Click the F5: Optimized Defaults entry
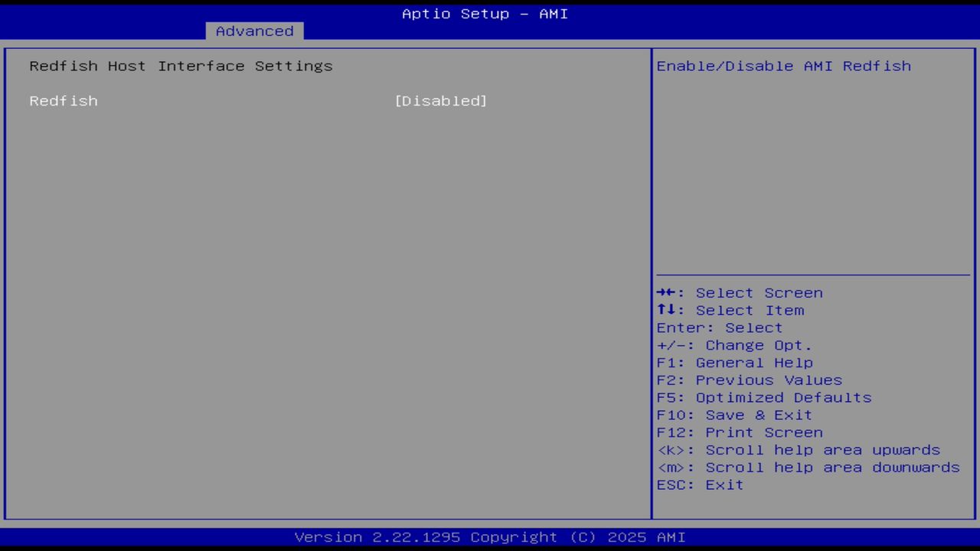 click(763, 397)
